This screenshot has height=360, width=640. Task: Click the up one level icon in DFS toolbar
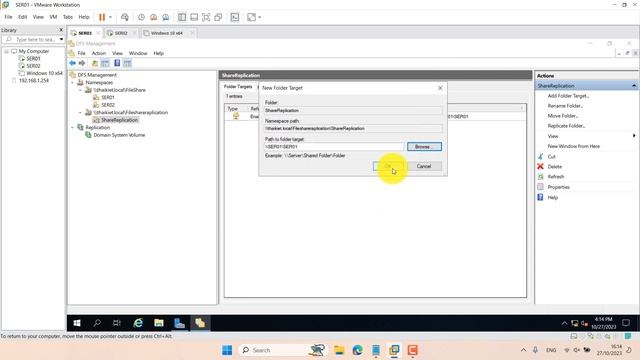(95, 63)
